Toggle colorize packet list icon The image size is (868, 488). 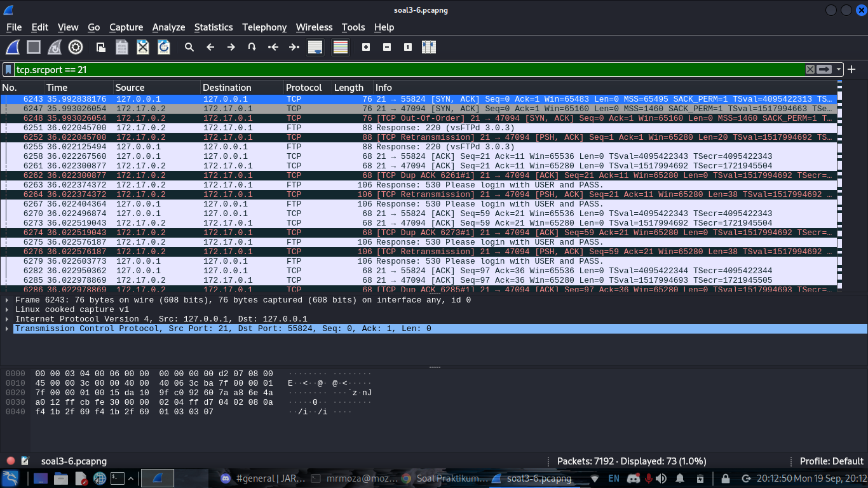(340, 47)
